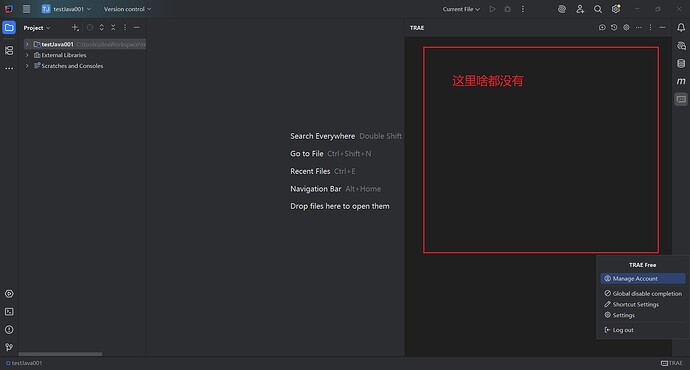690x370 pixels.
Task: Open TRAE panel horizontal ellipsis menu
Action: [x=639, y=27]
